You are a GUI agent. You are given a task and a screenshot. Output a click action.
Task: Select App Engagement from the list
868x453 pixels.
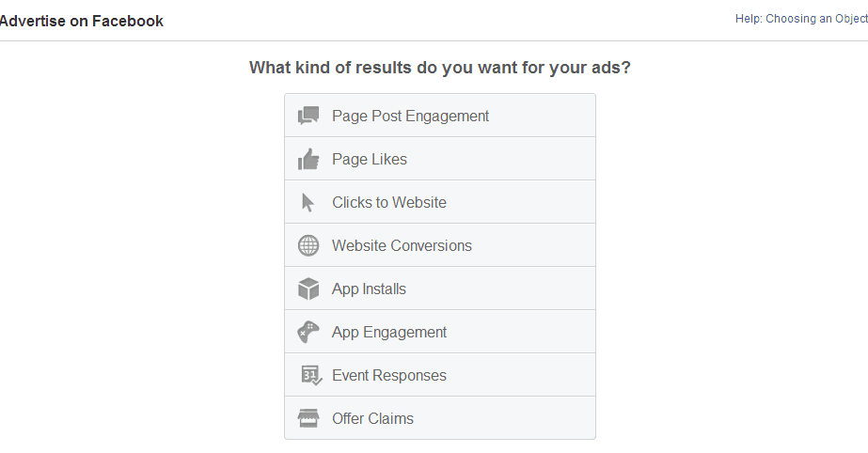coord(440,332)
